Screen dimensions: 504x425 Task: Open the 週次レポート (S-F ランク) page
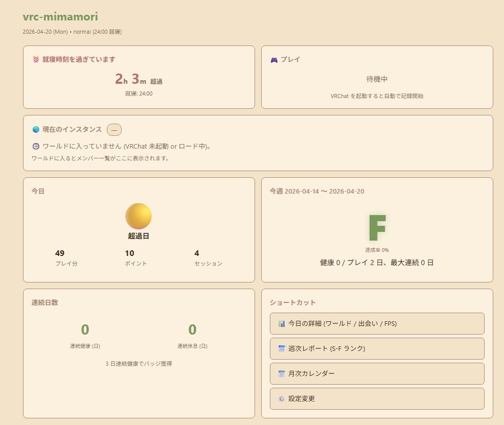pos(377,348)
